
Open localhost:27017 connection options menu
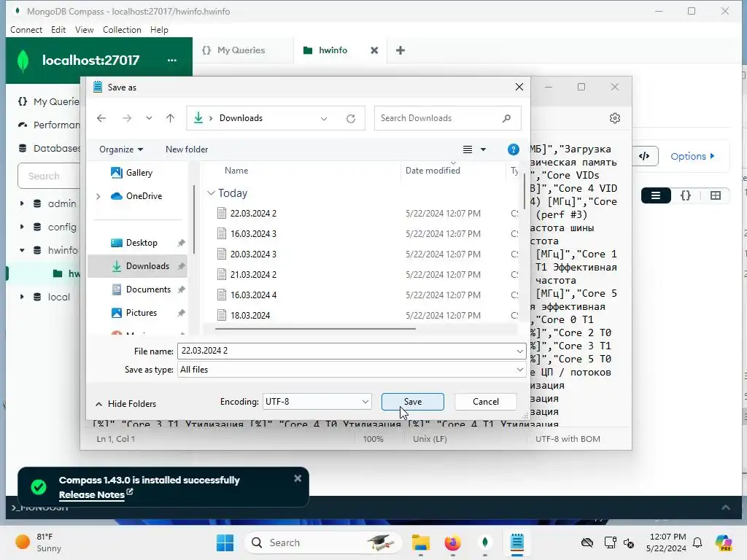(172, 61)
